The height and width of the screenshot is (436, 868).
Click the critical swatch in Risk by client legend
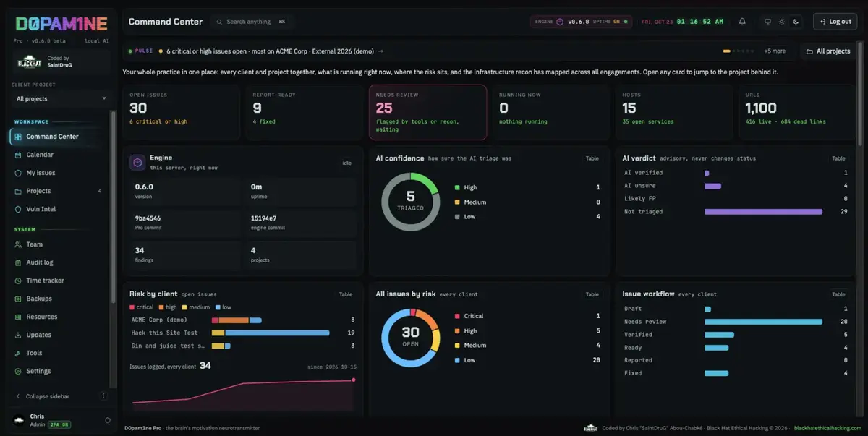pos(132,307)
